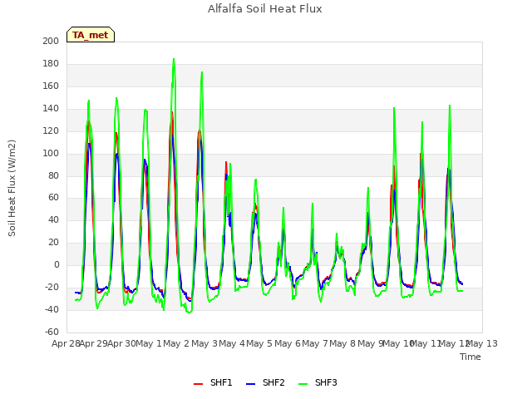
Task: Click the May 8 x-axis date label
Action: pos(342,343)
